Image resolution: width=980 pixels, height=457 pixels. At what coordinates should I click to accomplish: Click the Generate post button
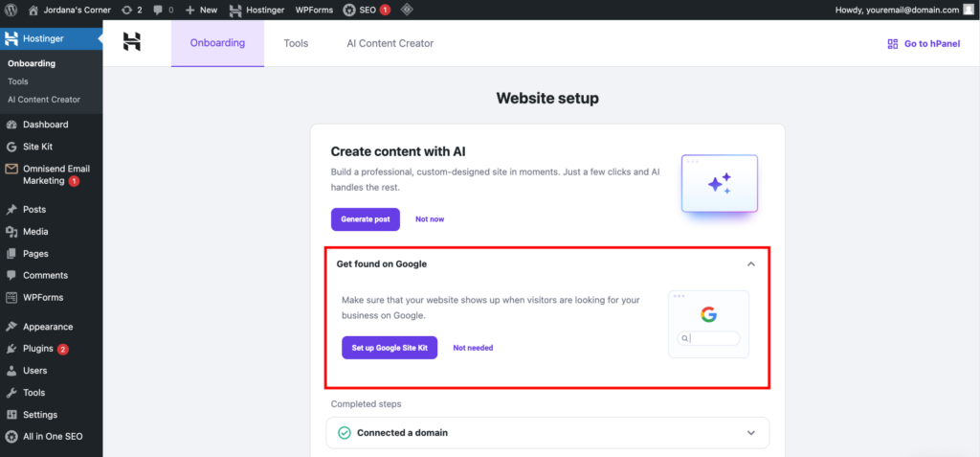[x=366, y=219]
